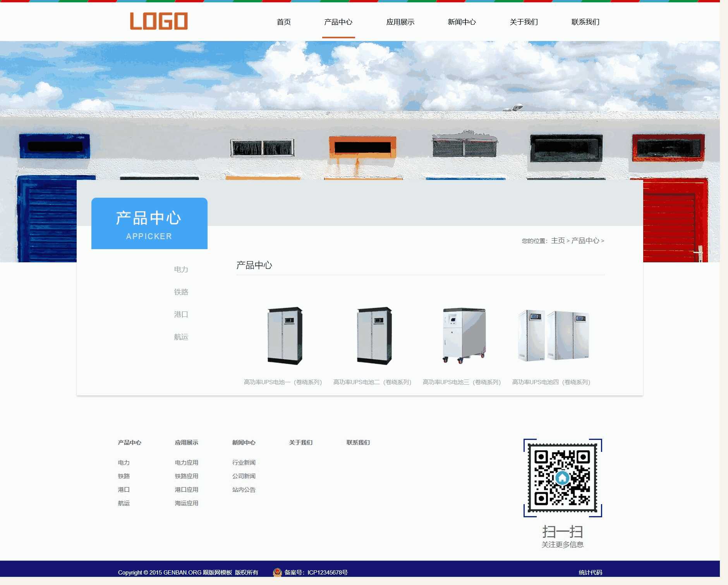Open 行业新闻 in the footer
Viewport: 728px width, 585px height.
[x=244, y=463]
